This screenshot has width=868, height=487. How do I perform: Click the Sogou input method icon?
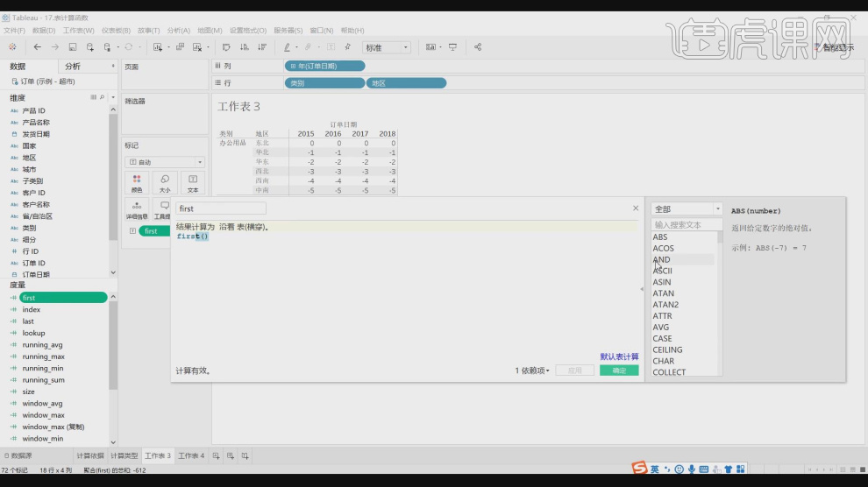pos(639,468)
